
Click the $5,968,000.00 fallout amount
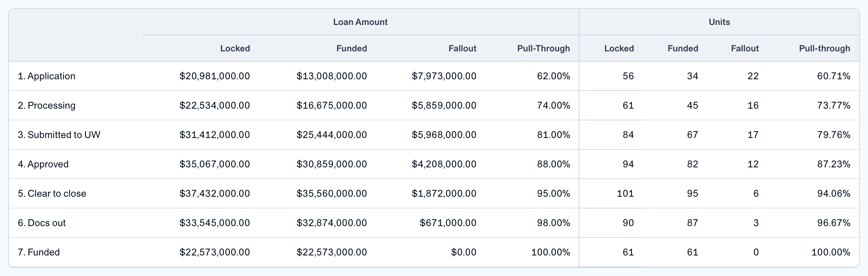[x=444, y=135]
